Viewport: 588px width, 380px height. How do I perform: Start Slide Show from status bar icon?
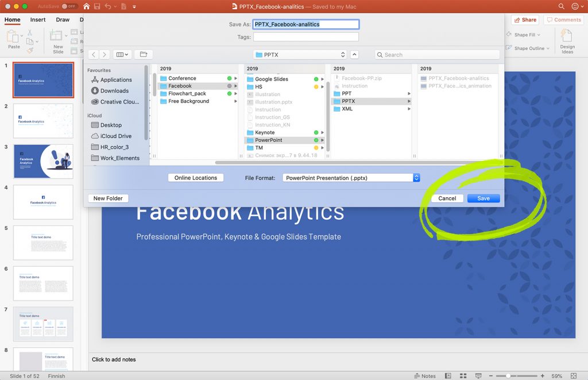pos(478,376)
